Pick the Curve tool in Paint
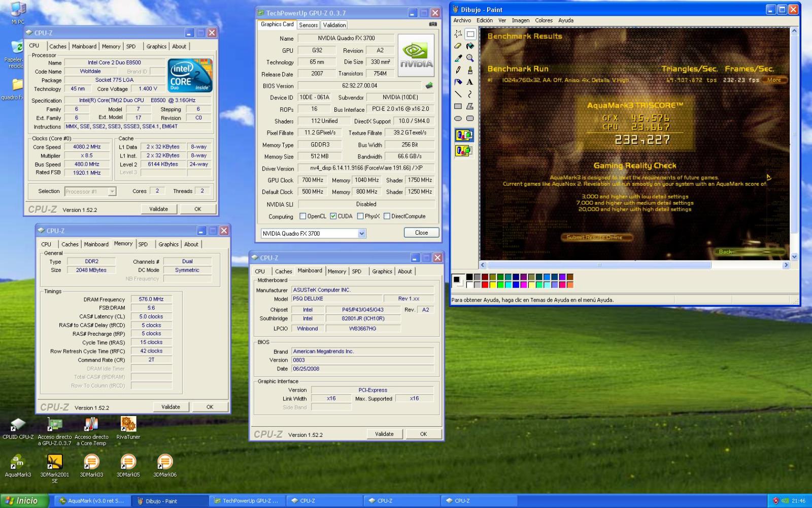Image resolution: width=812 pixels, height=508 pixels. pyautogui.click(x=470, y=94)
